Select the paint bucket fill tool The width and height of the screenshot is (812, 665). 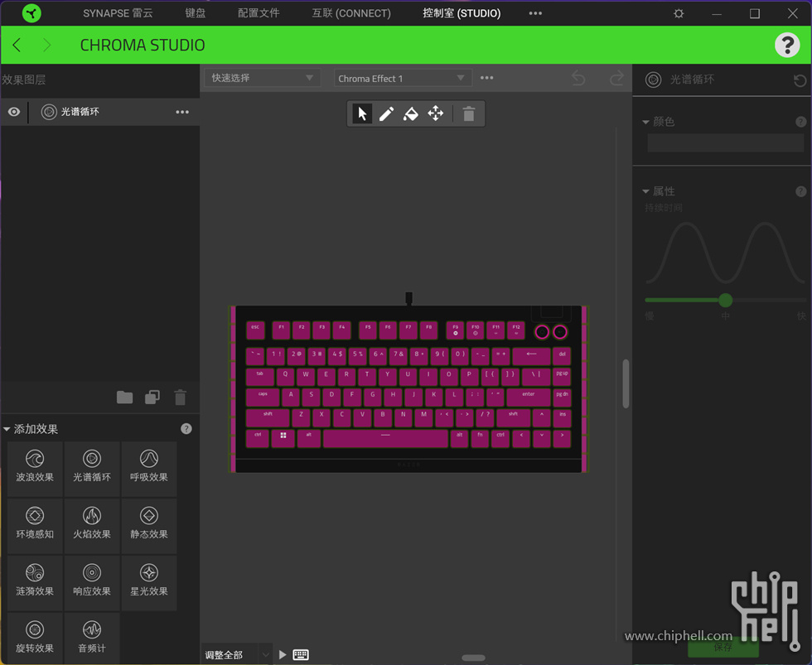click(x=411, y=113)
